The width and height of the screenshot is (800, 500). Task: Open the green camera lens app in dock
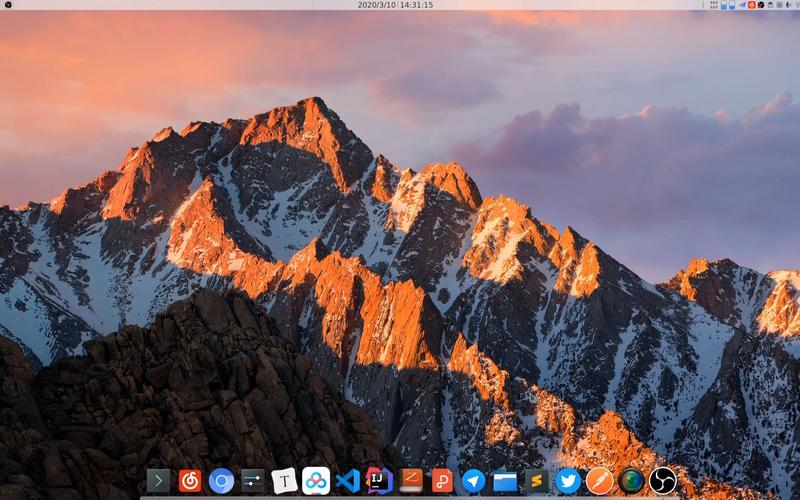[631, 481]
